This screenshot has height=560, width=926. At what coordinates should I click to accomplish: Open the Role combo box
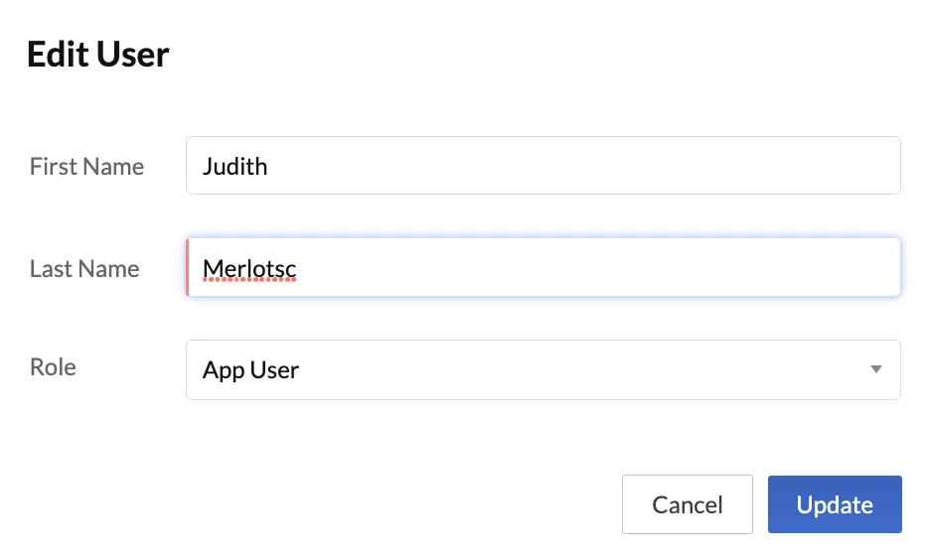tap(543, 370)
